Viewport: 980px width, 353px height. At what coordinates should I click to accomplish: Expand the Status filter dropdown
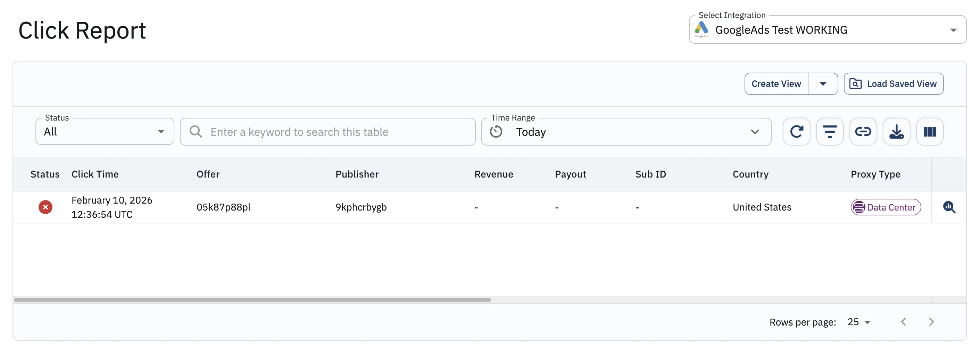105,132
